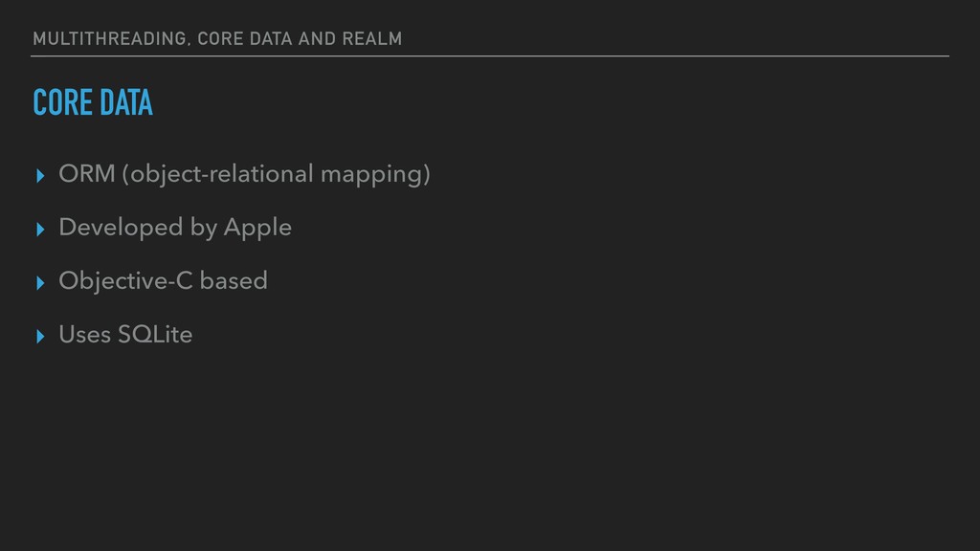
Task: Click the word AND in the header
Action: [x=317, y=38]
